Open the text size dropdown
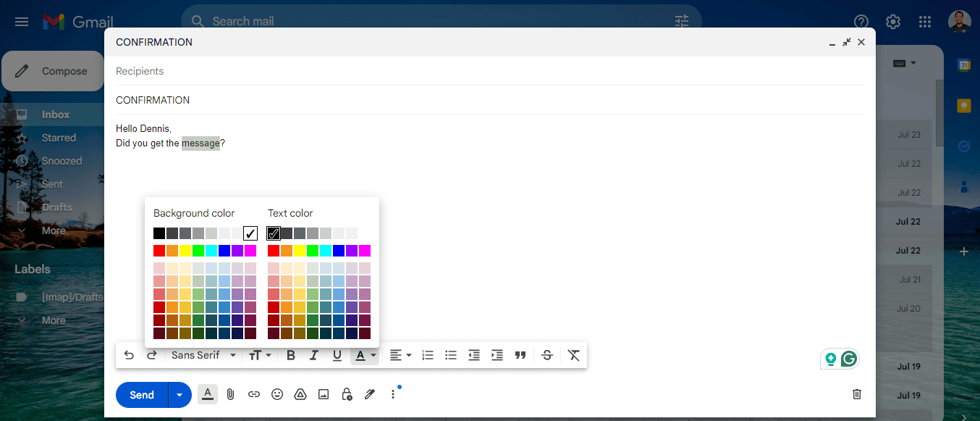 pos(260,355)
